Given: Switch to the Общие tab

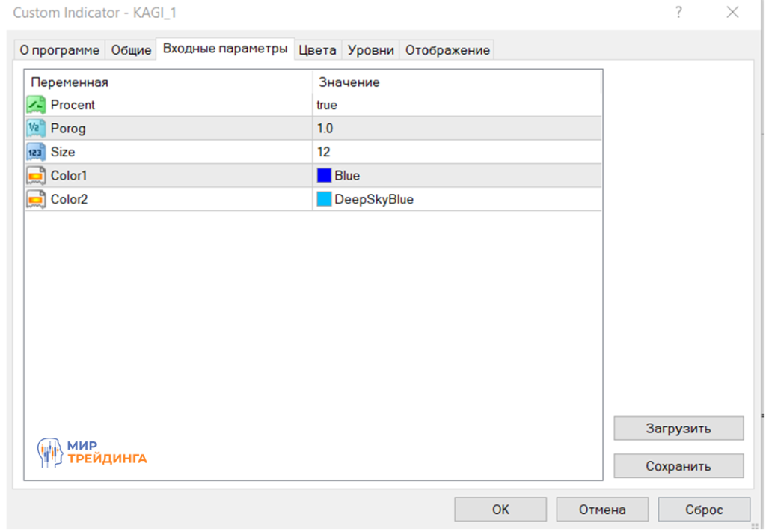Looking at the screenshot, I should pos(131,50).
